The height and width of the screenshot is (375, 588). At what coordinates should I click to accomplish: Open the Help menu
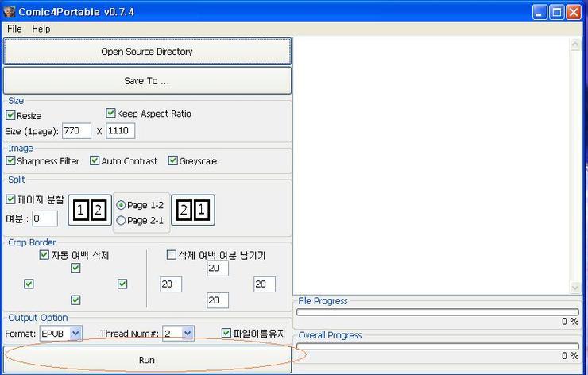pos(41,29)
